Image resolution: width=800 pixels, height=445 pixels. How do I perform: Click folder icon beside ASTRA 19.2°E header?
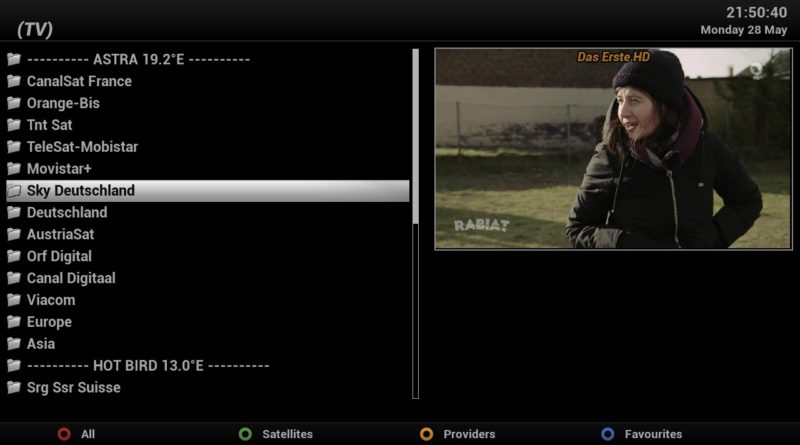point(14,59)
